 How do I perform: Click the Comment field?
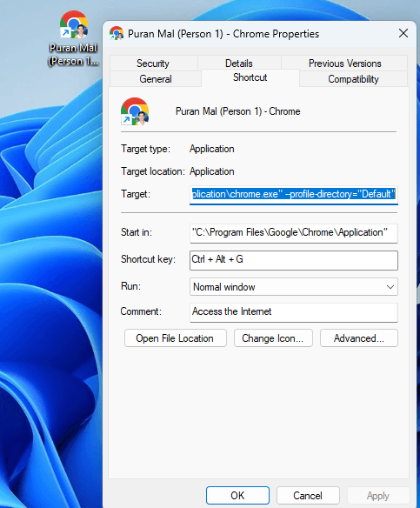(294, 312)
